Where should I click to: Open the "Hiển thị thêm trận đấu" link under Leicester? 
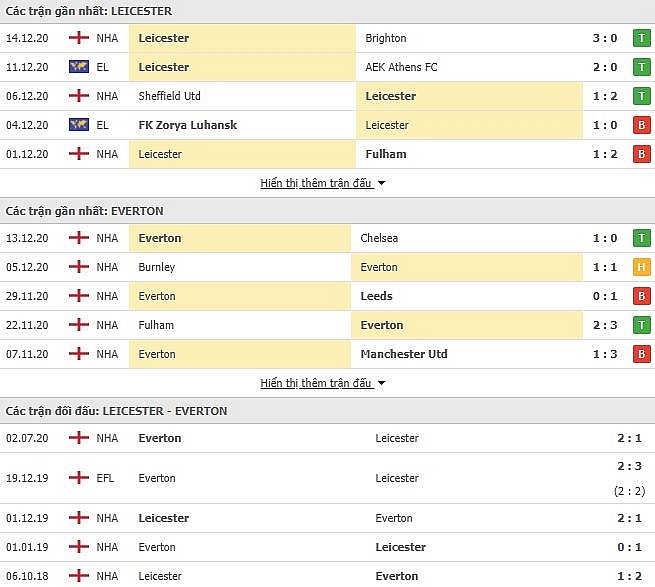click(x=316, y=184)
